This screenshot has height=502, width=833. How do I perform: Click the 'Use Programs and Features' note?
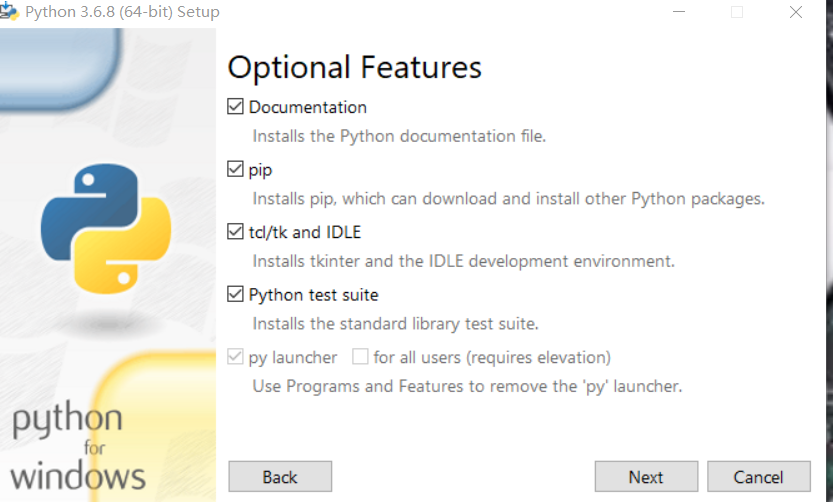[x=467, y=386]
